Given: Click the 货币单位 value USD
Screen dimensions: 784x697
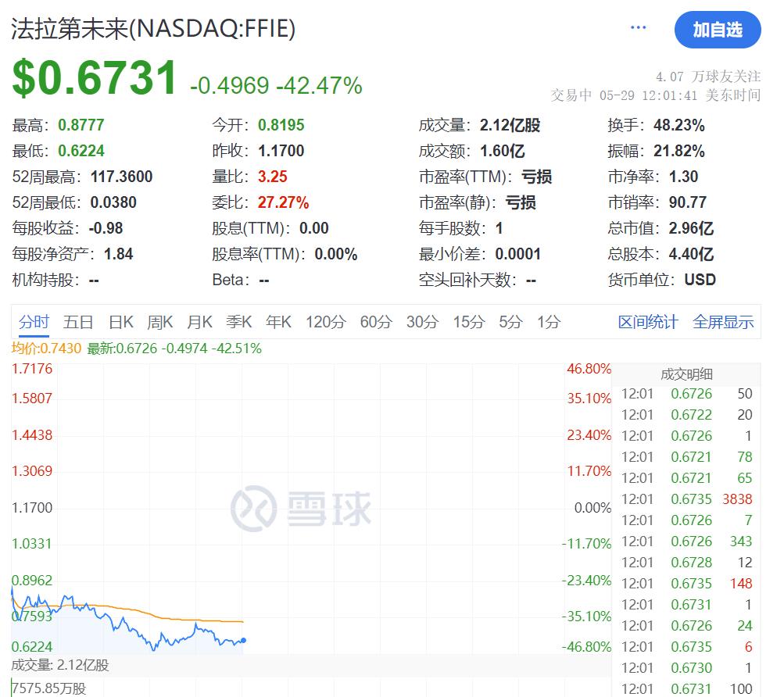Looking at the screenshot, I should pos(700,280).
